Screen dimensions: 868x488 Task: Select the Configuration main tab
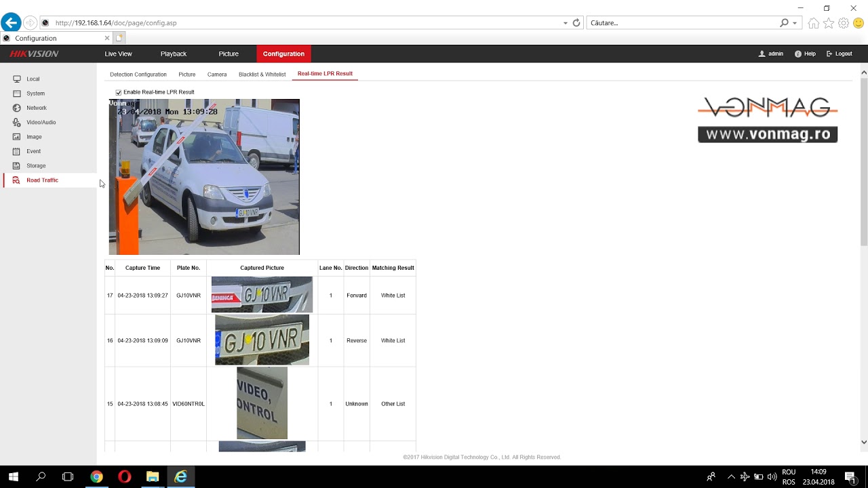tap(283, 54)
